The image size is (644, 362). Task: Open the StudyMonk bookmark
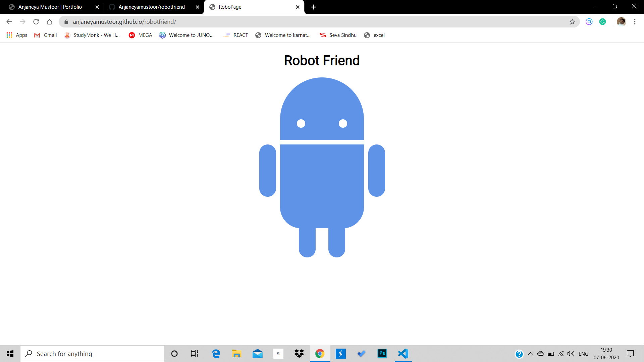[x=92, y=35]
